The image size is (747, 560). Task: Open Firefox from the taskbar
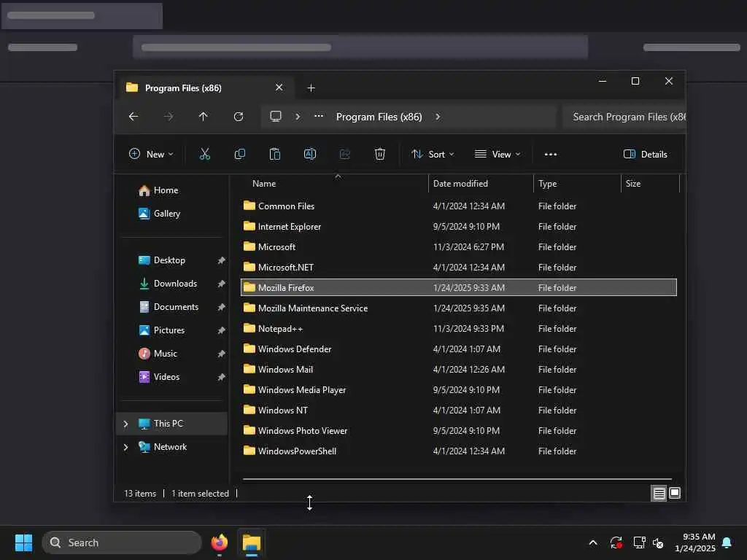pyautogui.click(x=219, y=542)
